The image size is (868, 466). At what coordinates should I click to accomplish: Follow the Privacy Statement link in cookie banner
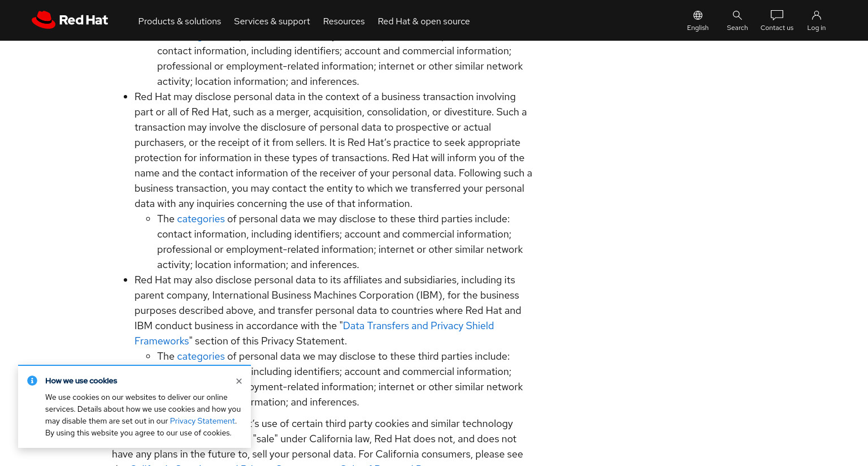click(x=202, y=421)
